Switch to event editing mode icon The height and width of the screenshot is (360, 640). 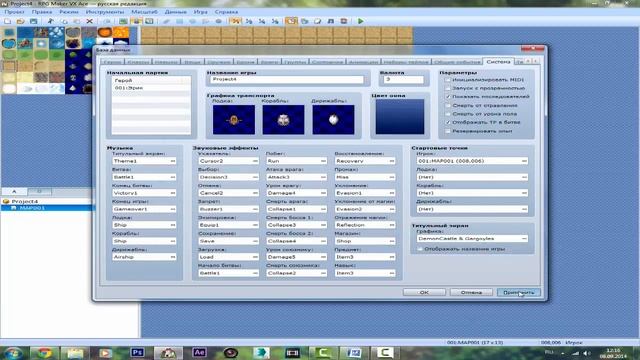point(136,21)
